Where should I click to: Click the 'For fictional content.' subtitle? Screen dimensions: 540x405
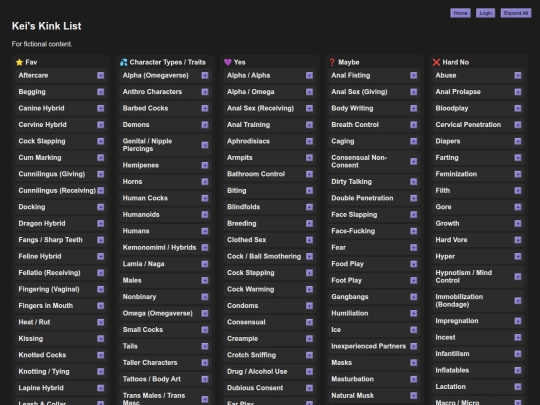(x=42, y=44)
